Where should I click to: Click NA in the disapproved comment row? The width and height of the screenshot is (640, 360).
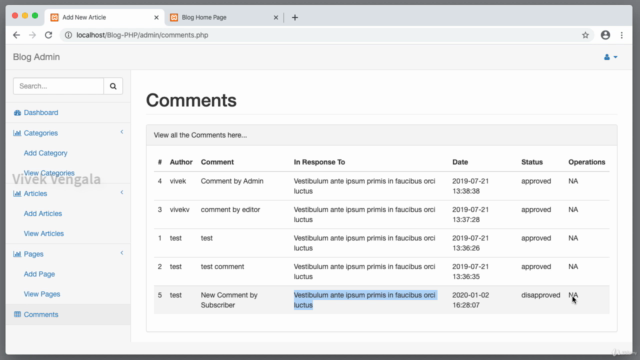click(573, 295)
